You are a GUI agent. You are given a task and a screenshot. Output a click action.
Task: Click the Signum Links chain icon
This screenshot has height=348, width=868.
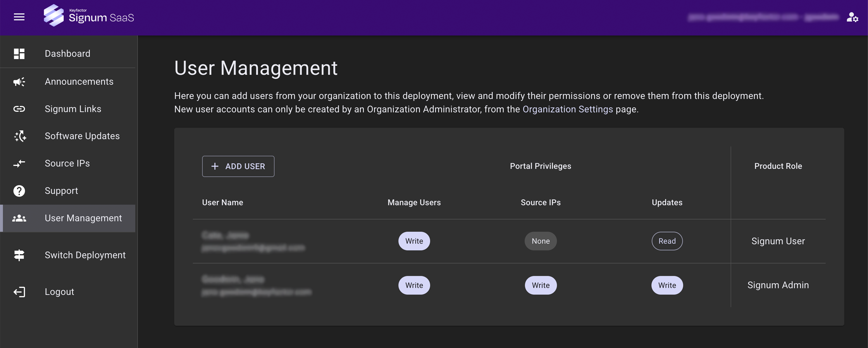click(x=19, y=109)
